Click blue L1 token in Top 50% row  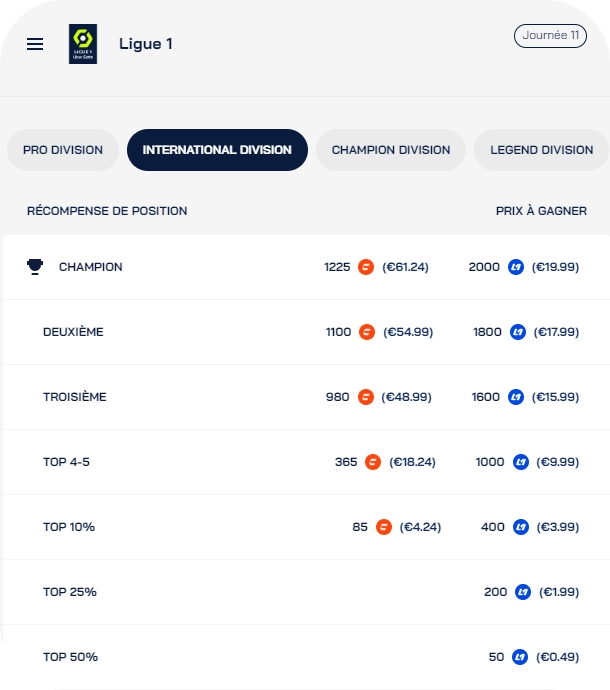pyautogui.click(x=521, y=657)
